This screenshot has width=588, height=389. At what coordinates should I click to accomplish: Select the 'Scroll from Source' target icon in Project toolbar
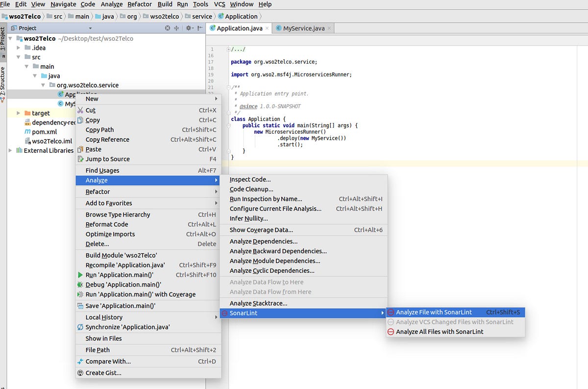pyautogui.click(x=168, y=28)
